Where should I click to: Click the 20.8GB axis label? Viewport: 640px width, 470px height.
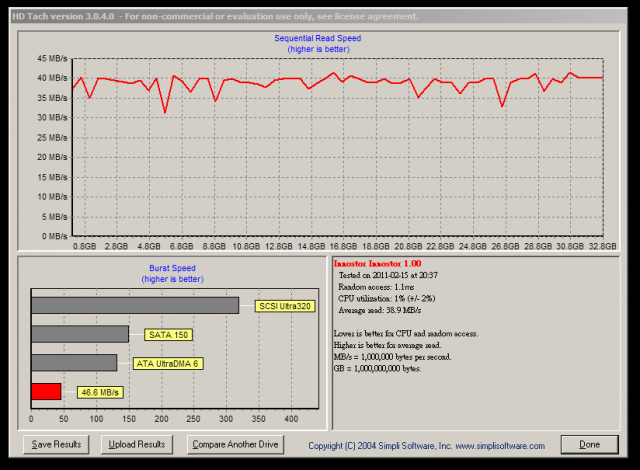(x=408, y=246)
